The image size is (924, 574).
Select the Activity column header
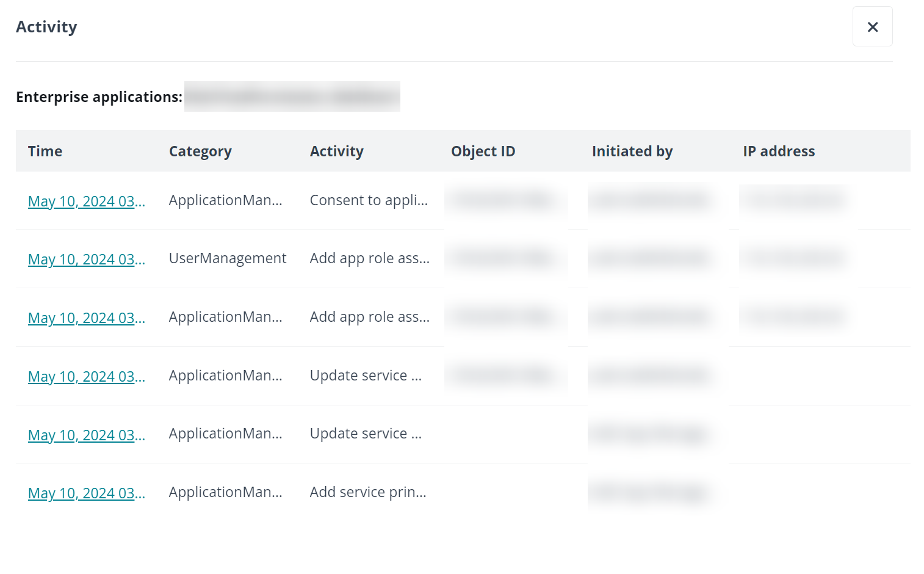tap(336, 151)
